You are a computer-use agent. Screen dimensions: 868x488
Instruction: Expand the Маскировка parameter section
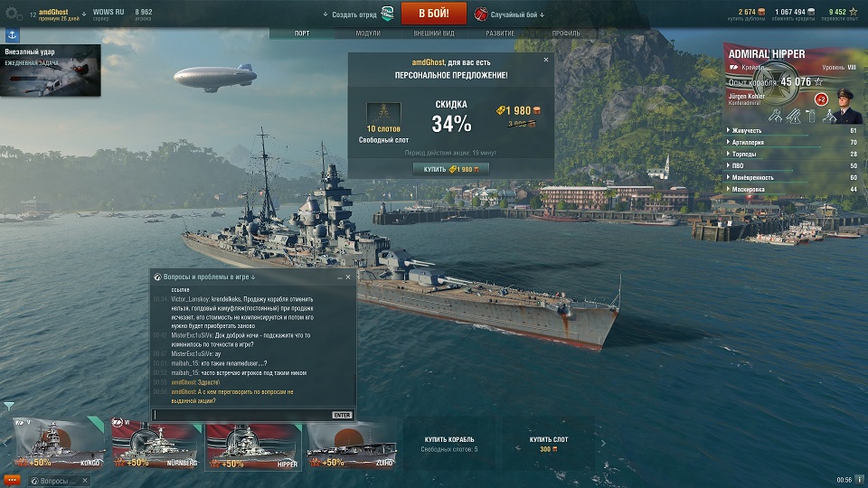(x=792, y=189)
